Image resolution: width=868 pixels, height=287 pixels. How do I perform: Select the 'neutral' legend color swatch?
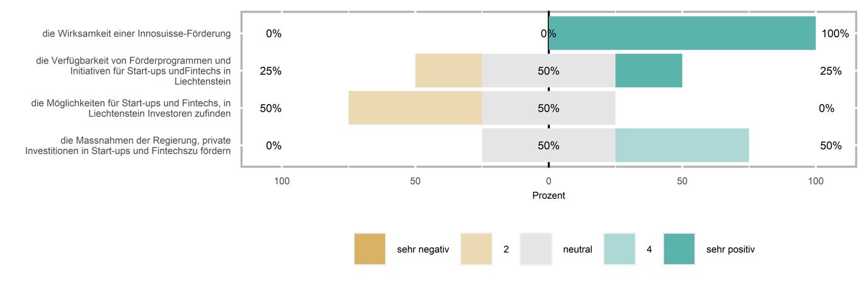click(x=535, y=249)
